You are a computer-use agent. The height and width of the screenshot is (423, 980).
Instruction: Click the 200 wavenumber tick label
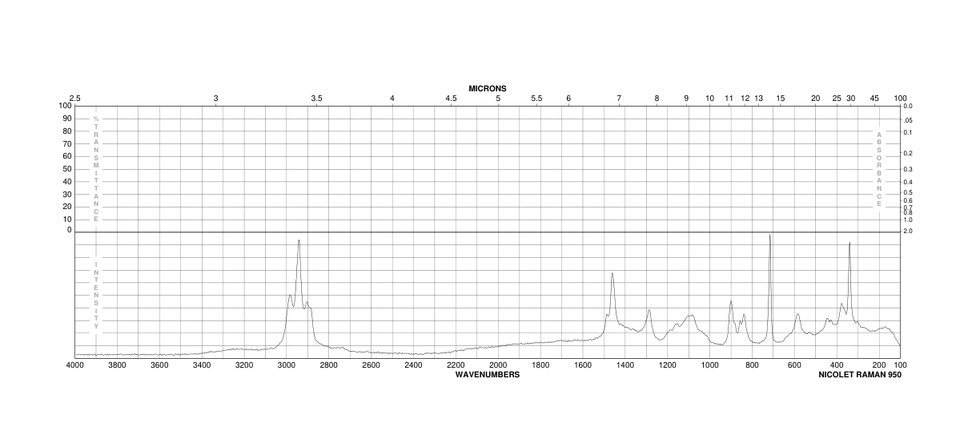click(879, 365)
